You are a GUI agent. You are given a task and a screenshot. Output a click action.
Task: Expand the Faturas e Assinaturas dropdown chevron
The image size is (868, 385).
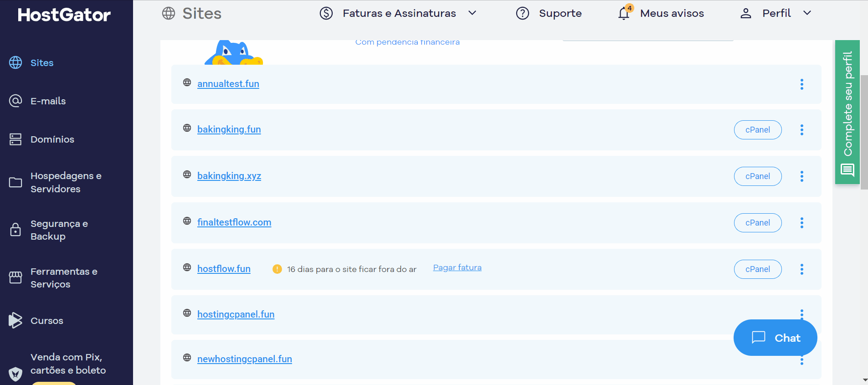click(473, 13)
